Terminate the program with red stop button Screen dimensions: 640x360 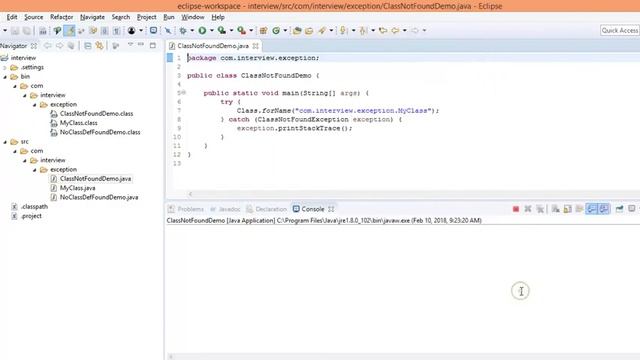(516, 209)
